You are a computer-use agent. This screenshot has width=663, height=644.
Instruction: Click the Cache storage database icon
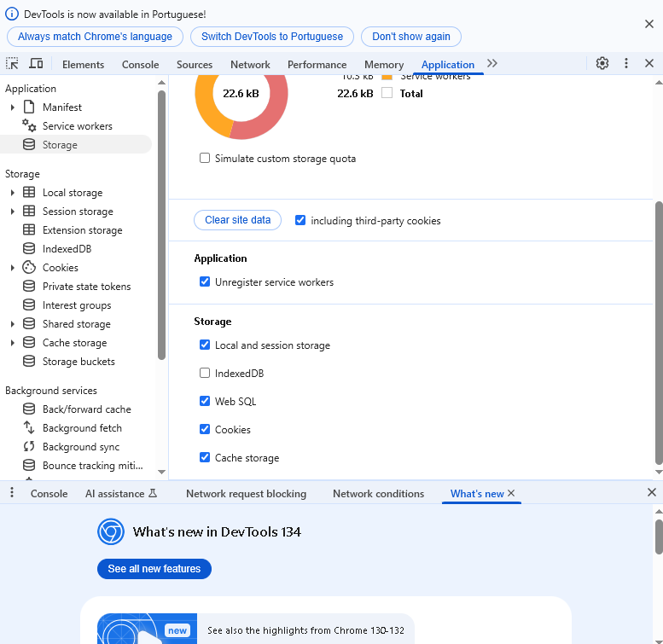pos(29,342)
